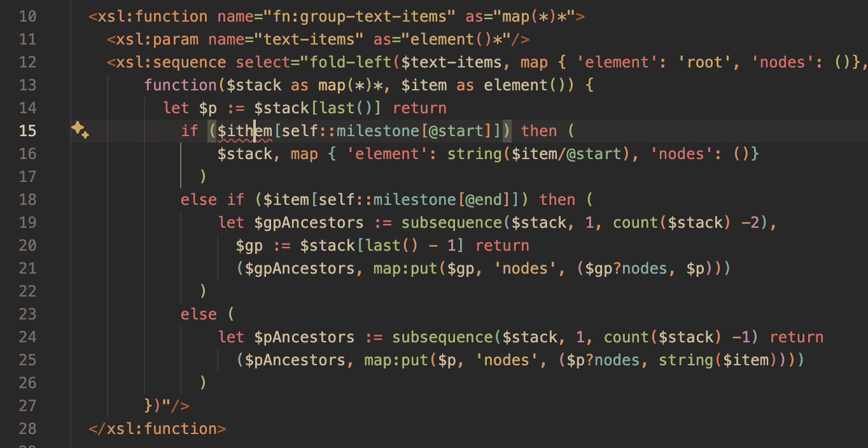This screenshot has width=868, height=448.
Task: Click the opening xsl:function tag name
Action: pyautogui.click(x=153, y=16)
